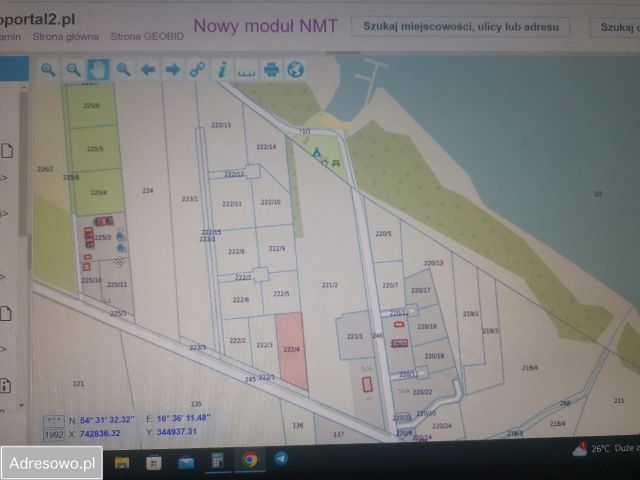Image resolution: width=640 pixels, height=480 pixels.
Task: Focus the Szukaj miejscowości, ulicy lub adresu field
Action: pyautogui.click(x=460, y=27)
